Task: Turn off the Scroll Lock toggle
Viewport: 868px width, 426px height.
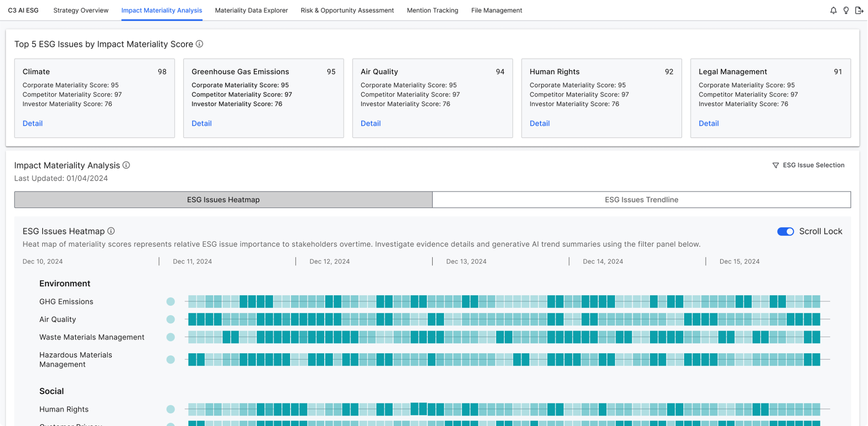Action: pyautogui.click(x=785, y=231)
